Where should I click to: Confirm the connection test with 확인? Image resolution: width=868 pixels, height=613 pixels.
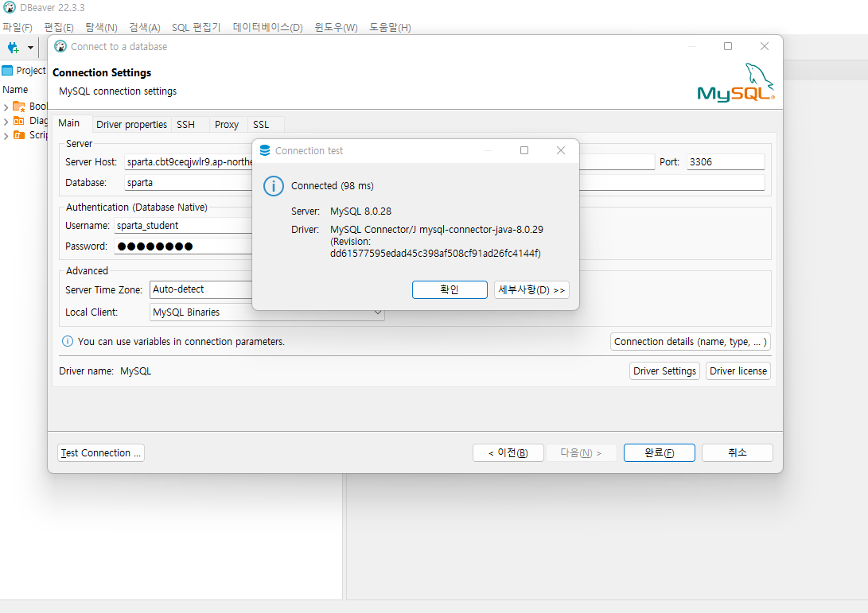450,290
